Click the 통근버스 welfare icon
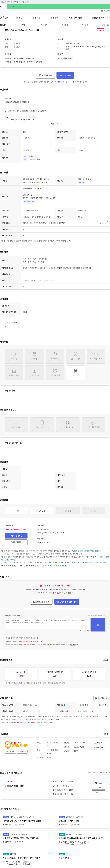 (x=14, y=356)
